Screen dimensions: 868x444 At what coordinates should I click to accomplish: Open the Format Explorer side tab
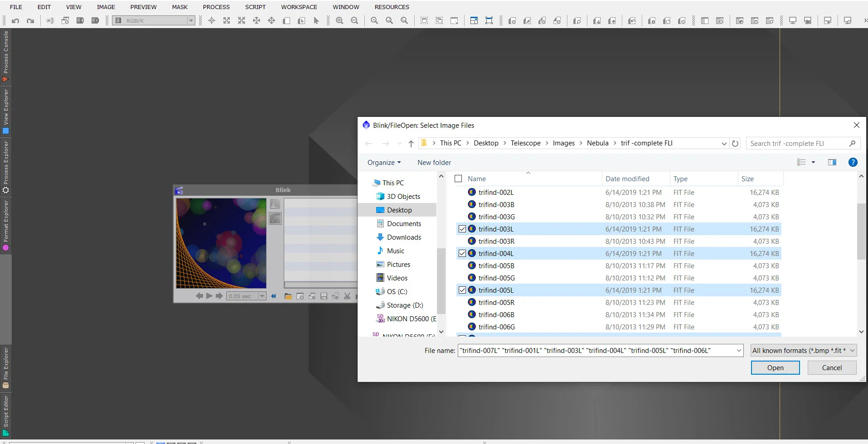pyautogui.click(x=5, y=225)
